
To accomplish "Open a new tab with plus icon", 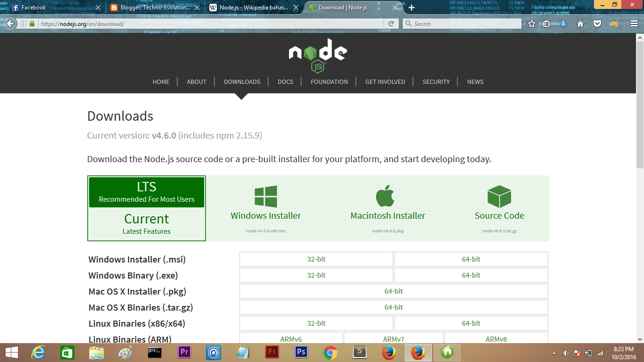I will tap(412, 8).
